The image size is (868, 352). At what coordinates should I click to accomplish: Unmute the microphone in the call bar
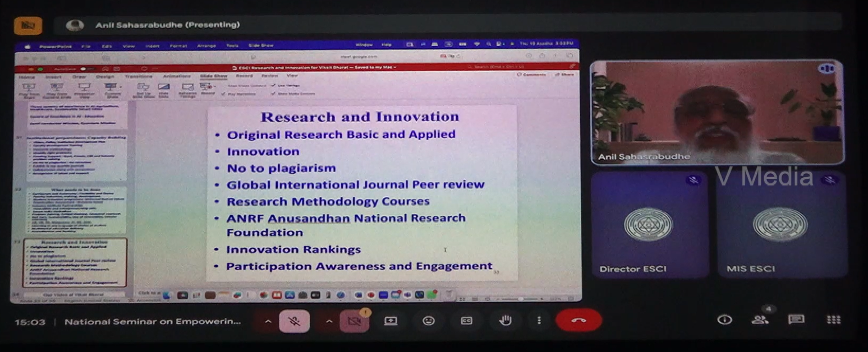pos(294,321)
